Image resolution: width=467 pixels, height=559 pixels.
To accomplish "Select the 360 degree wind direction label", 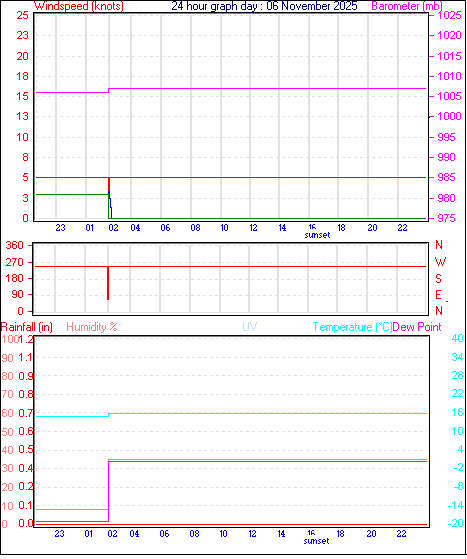I will click(14, 245).
